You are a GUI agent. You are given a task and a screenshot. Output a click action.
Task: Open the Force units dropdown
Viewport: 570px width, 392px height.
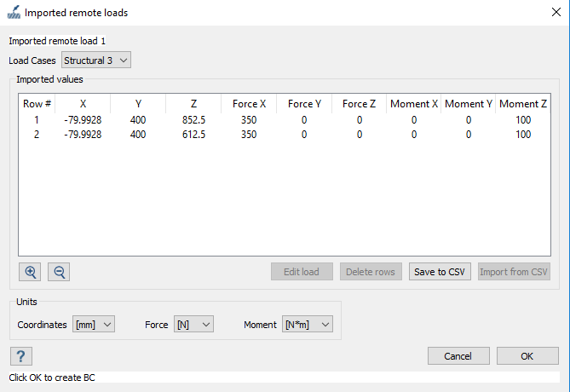[x=193, y=325]
